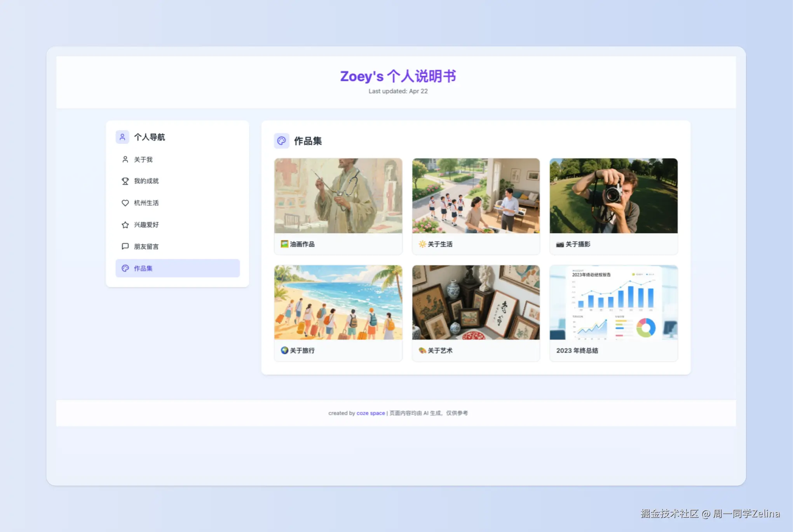
Task: Follow the coze space link
Action: [x=371, y=413]
